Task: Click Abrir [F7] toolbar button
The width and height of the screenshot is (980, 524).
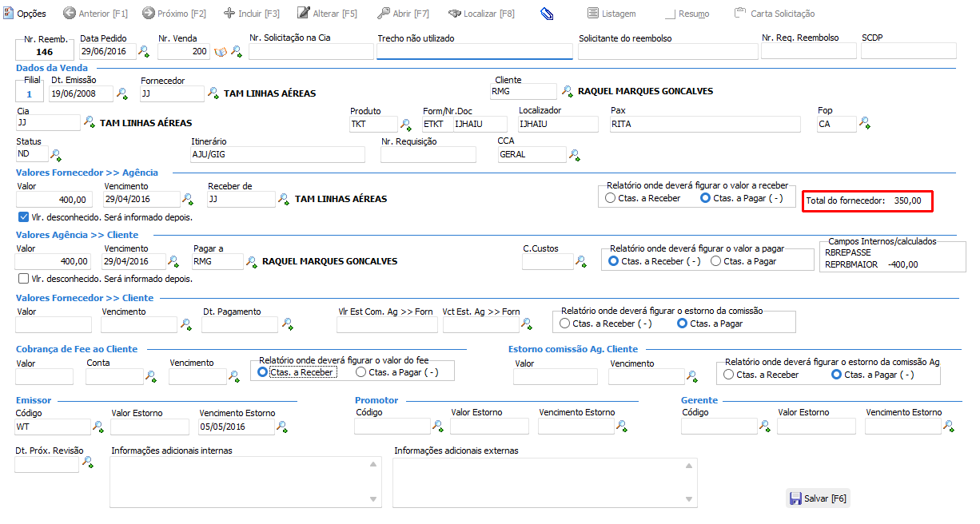Action: point(404,14)
